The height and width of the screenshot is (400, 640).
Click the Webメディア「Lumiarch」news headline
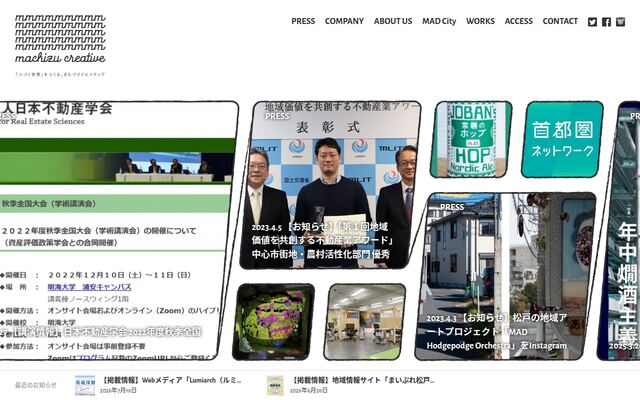(171, 380)
